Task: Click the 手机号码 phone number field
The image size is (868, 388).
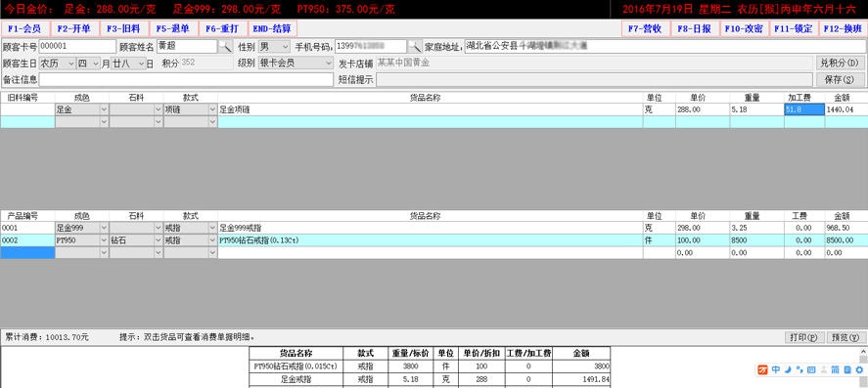Action: tap(371, 47)
